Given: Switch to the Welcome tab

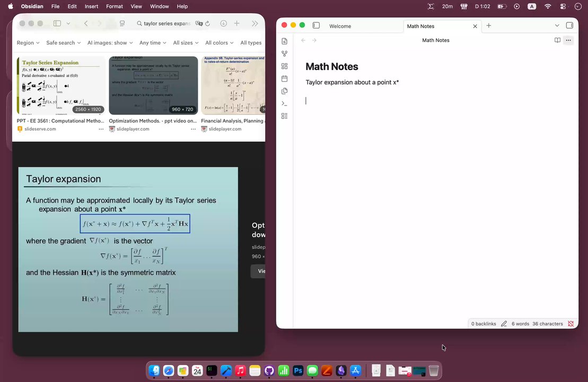Looking at the screenshot, I should pos(340,26).
